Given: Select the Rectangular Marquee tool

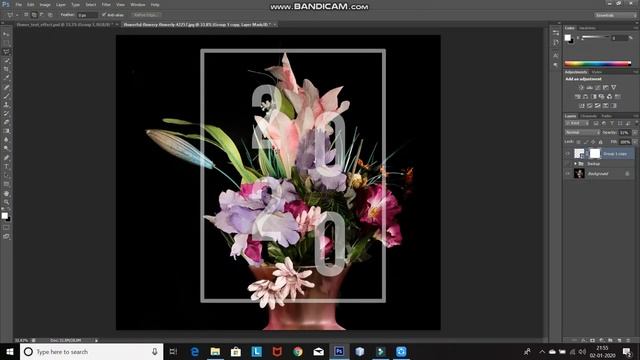Looking at the screenshot, I should point(6,43).
